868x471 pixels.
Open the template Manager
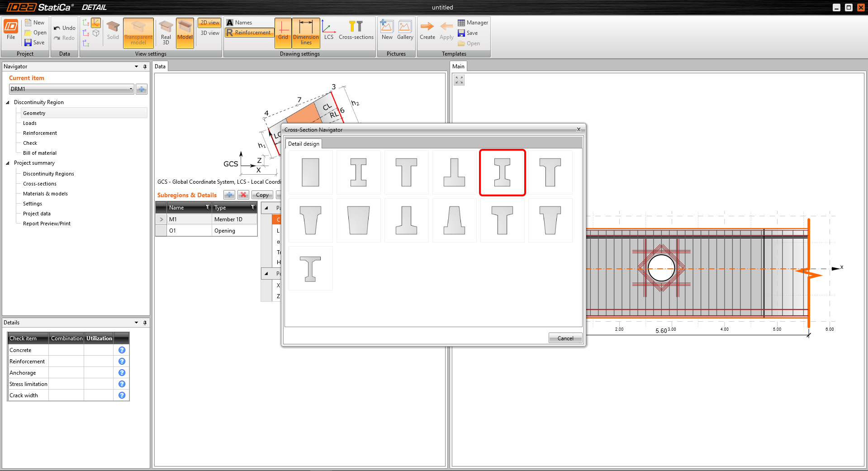coord(473,23)
